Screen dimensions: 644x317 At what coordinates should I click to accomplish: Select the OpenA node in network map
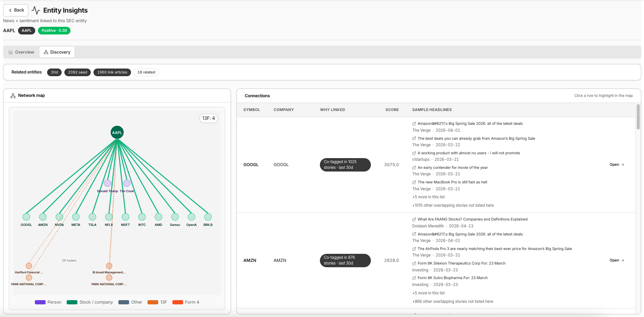pyautogui.click(x=192, y=217)
